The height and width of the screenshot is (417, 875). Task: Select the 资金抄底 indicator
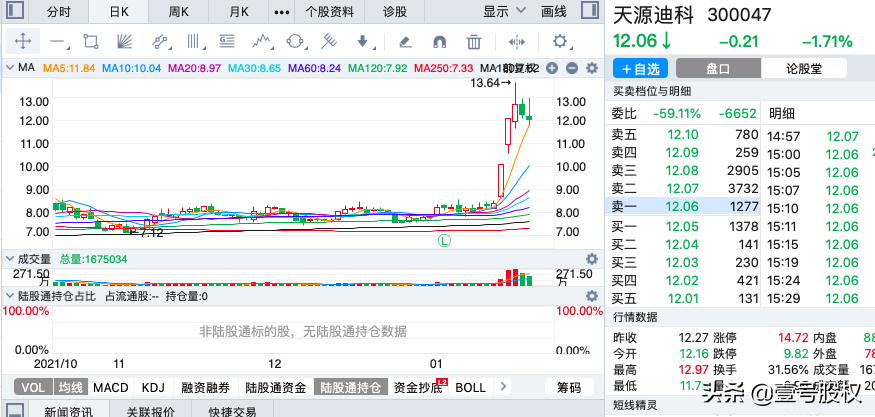pyautogui.click(x=418, y=387)
